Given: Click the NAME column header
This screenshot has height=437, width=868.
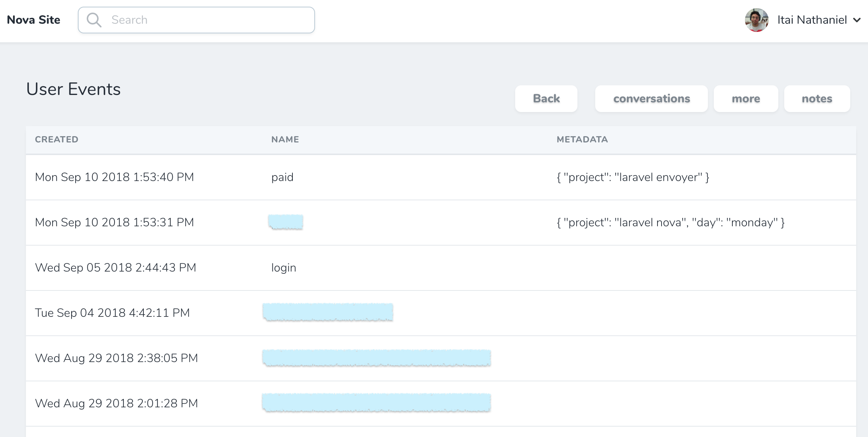Looking at the screenshot, I should coord(285,139).
